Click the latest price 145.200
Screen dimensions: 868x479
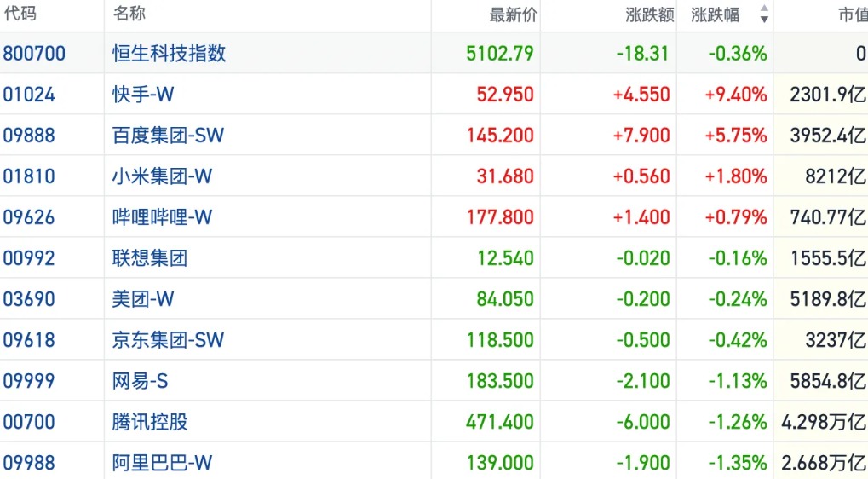point(500,136)
